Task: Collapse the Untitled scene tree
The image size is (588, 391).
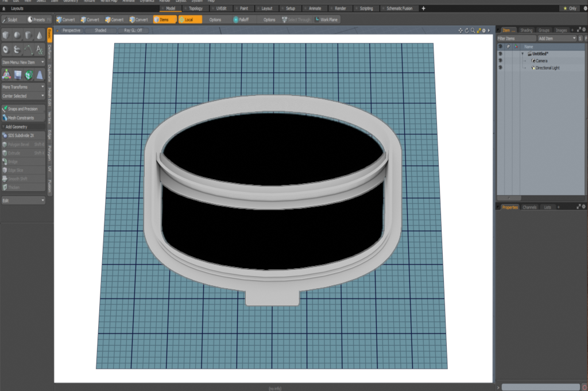Action: (523, 54)
